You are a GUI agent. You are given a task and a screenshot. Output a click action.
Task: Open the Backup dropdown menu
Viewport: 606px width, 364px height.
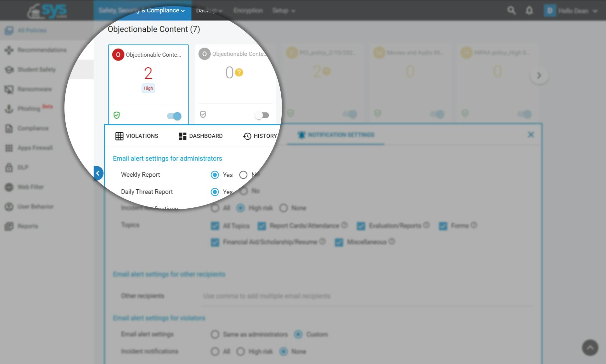(209, 10)
